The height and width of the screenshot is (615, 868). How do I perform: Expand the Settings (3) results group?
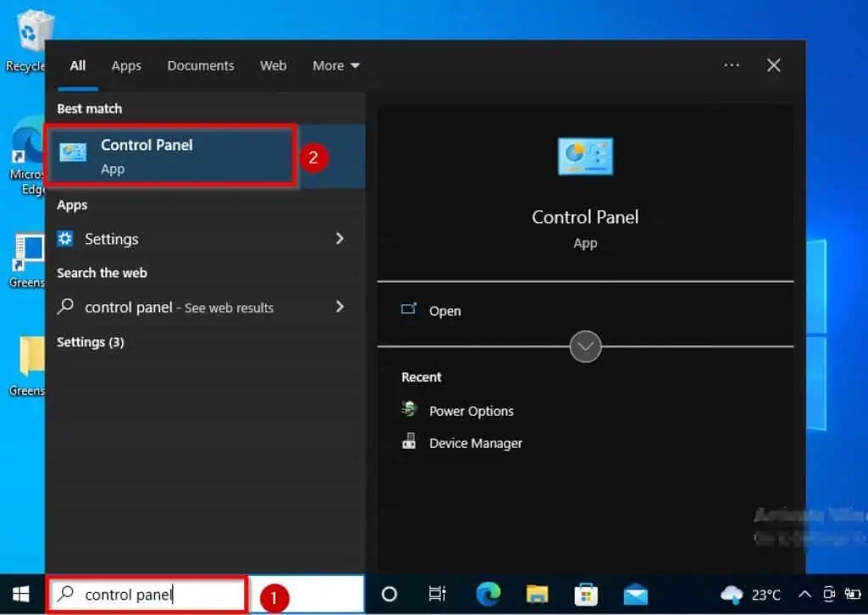click(91, 343)
